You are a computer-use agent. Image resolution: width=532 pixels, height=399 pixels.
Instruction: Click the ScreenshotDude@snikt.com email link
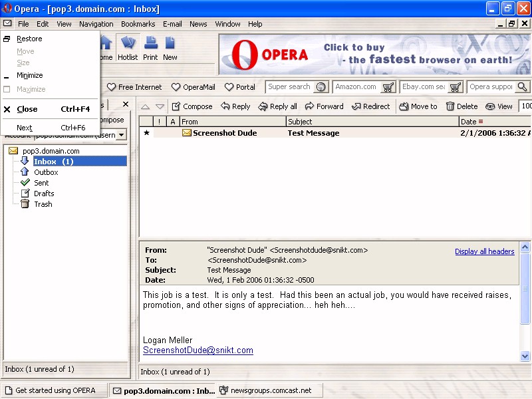click(x=198, y=350)
